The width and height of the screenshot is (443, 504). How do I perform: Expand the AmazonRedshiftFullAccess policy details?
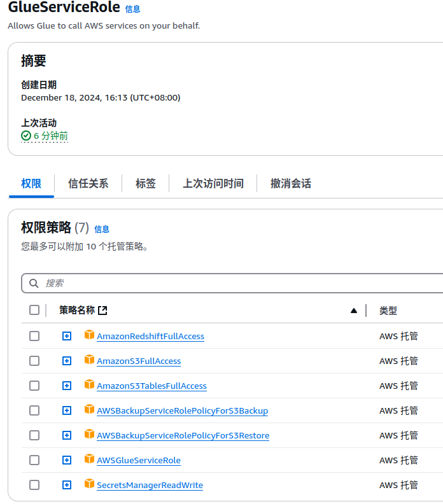point(67,336)
